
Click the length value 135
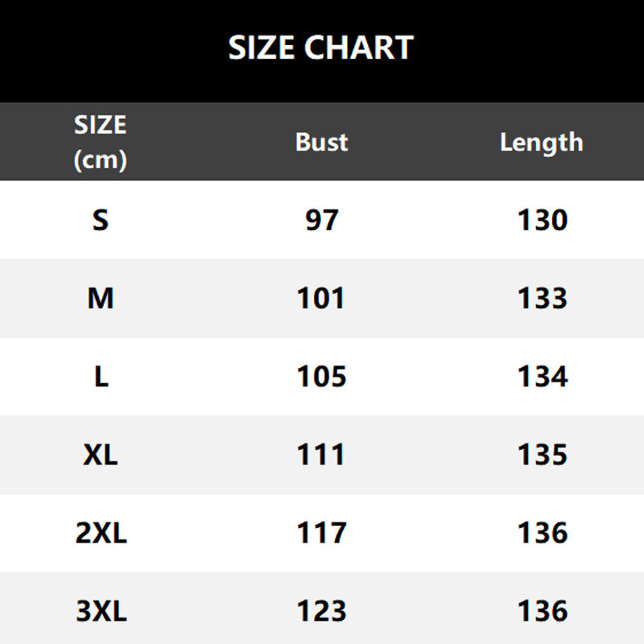click(x=542, y=455)
